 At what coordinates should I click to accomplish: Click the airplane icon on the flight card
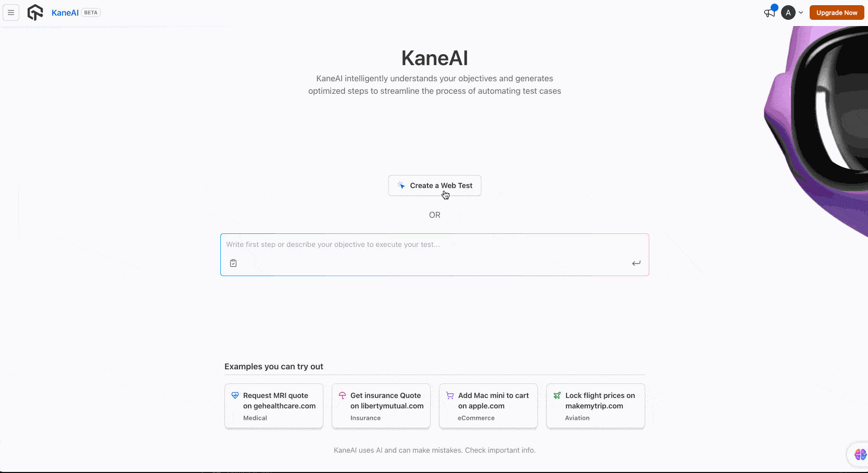557,395
